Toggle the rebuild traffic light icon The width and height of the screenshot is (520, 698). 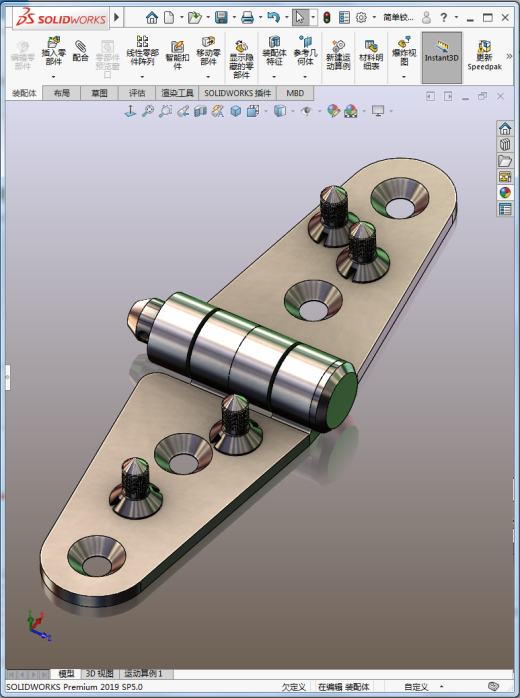(327, 18)
